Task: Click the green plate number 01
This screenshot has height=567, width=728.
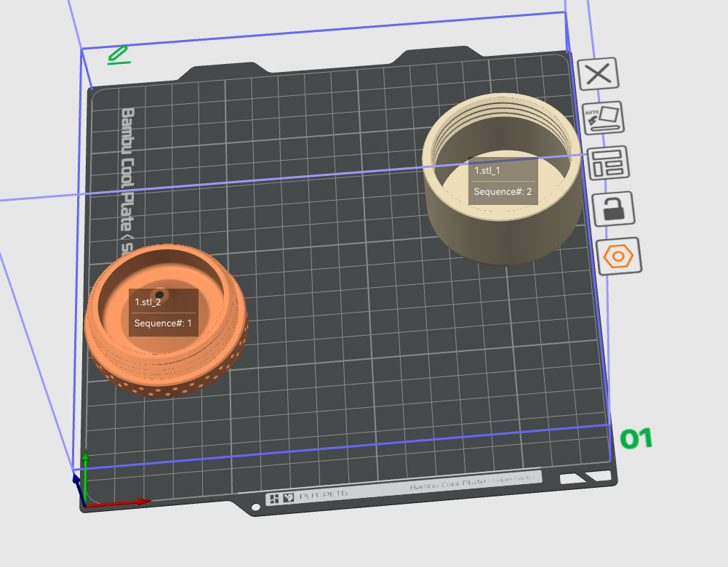Action: click(x=636, y=438)
